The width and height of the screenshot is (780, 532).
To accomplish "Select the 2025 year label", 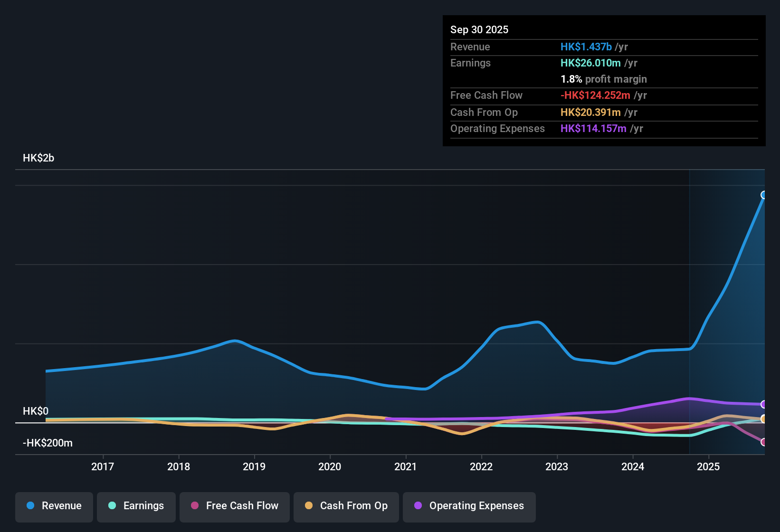I will 709,467.
